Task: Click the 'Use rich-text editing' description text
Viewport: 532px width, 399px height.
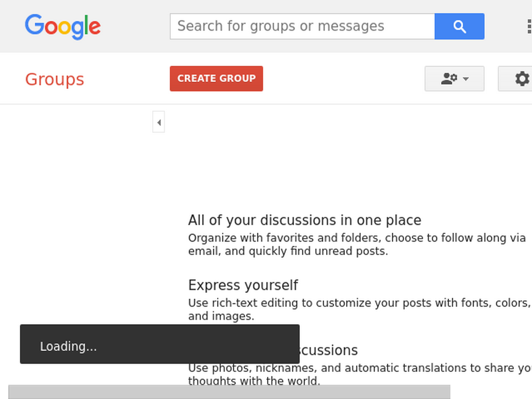Action: pos(360,310)
